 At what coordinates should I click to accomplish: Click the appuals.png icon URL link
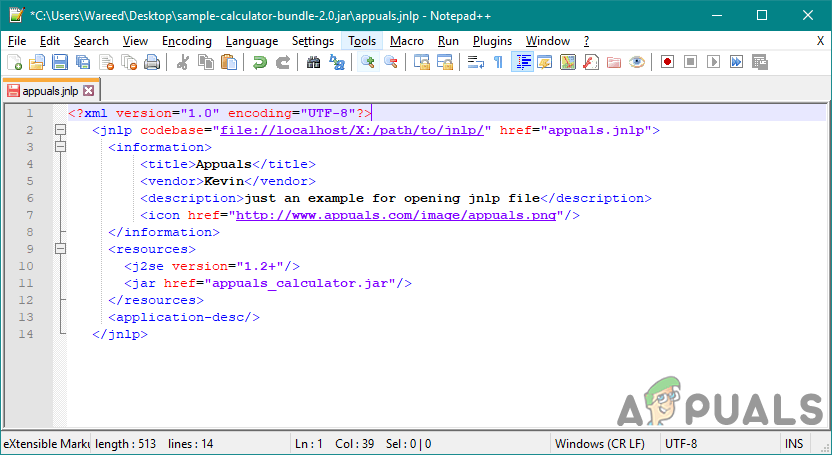398,215
